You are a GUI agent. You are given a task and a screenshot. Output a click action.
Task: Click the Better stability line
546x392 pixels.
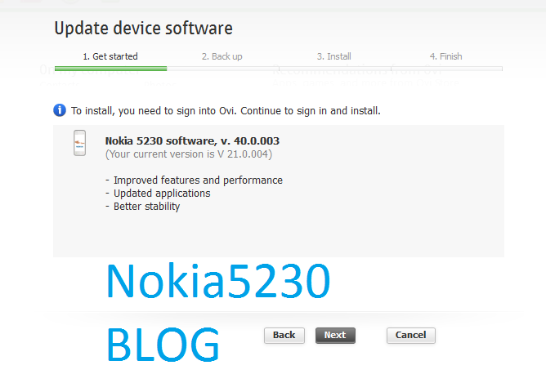point(143,207)
